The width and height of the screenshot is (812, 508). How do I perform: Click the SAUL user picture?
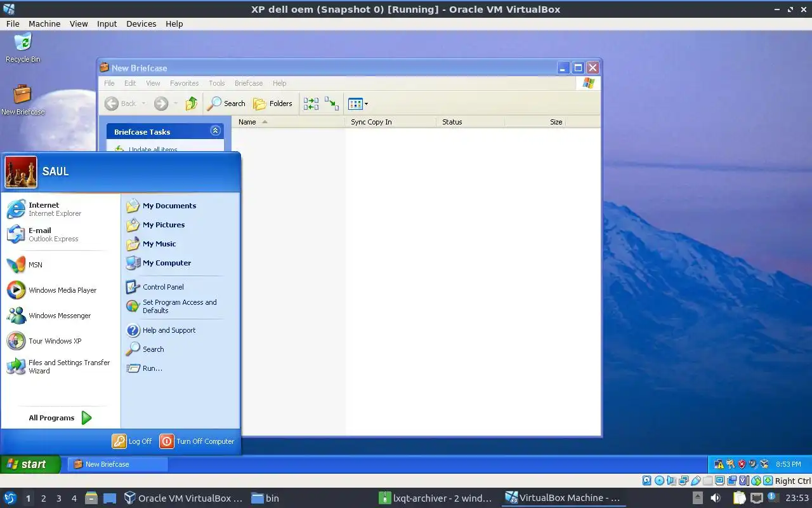click(x=21, y=172)
